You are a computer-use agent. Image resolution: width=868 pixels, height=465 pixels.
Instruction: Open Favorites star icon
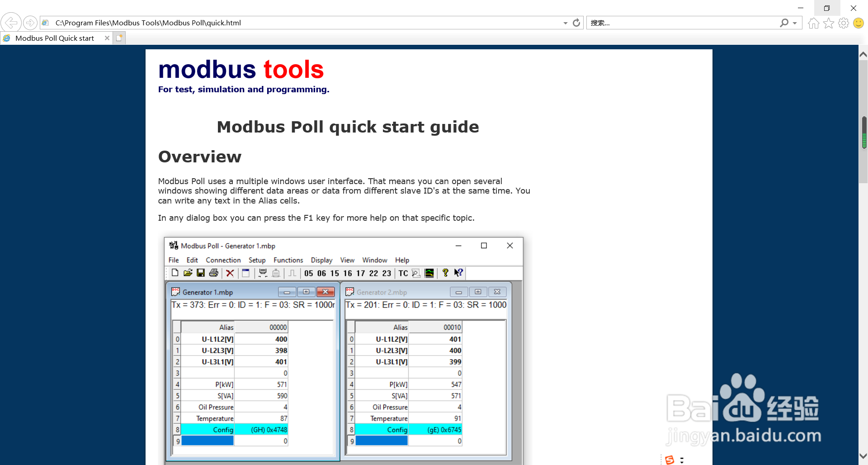click(x=829, y=23)
